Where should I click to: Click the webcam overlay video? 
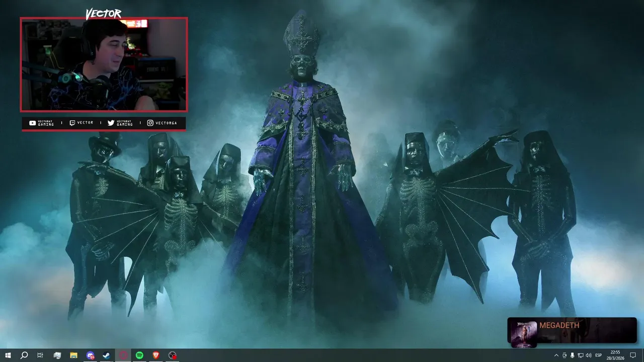click(x=104, y=64)
